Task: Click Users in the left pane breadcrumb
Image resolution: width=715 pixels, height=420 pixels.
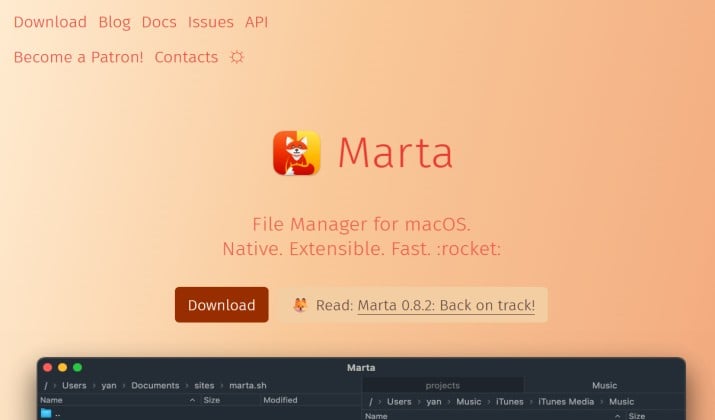Action: [74, 385]
